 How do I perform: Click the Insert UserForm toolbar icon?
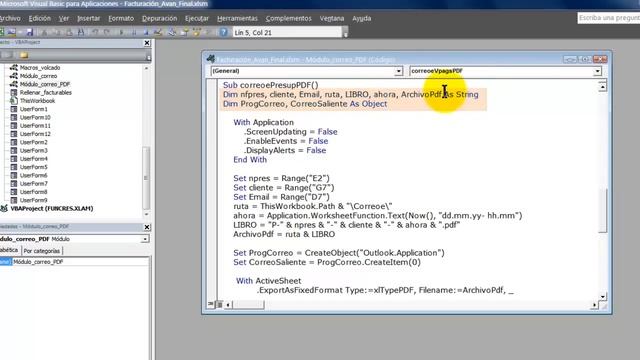coord(11,32)
